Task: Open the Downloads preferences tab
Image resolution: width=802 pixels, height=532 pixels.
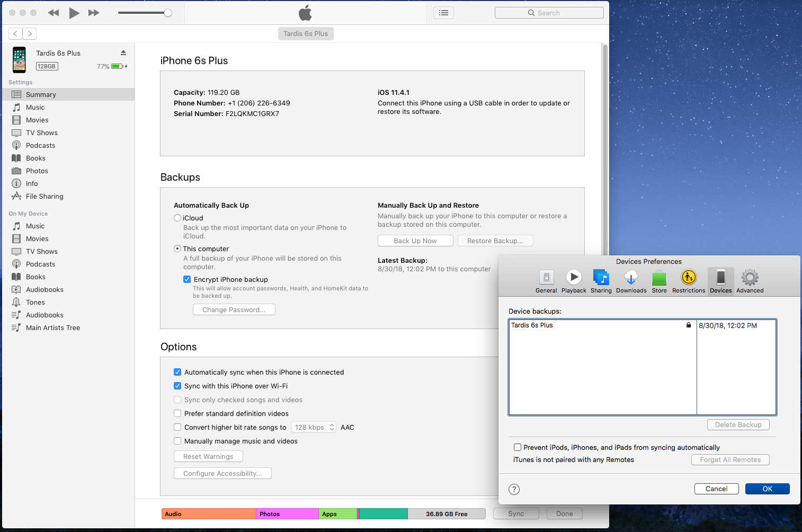Action: (x=631, y=281)
